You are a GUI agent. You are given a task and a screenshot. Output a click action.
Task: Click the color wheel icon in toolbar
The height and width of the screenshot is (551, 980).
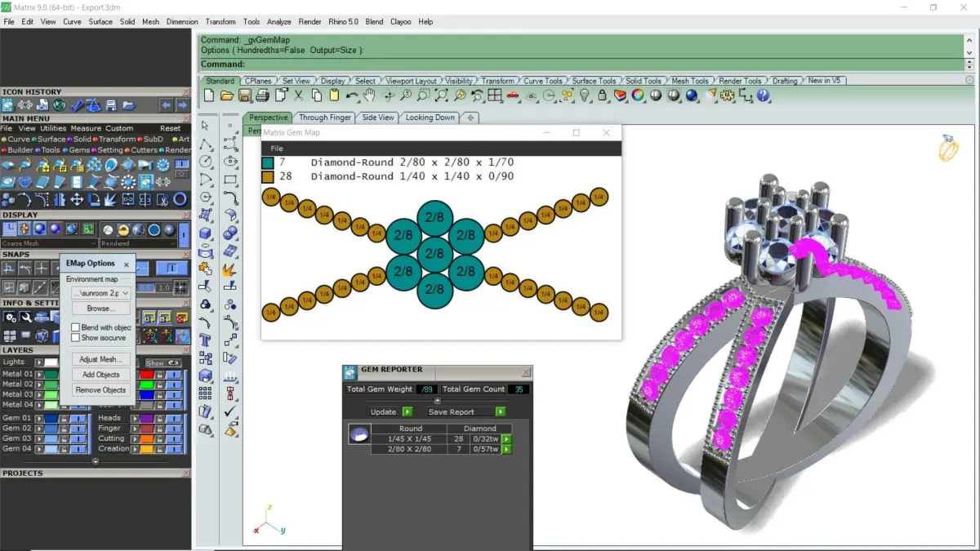pos(638,96)
